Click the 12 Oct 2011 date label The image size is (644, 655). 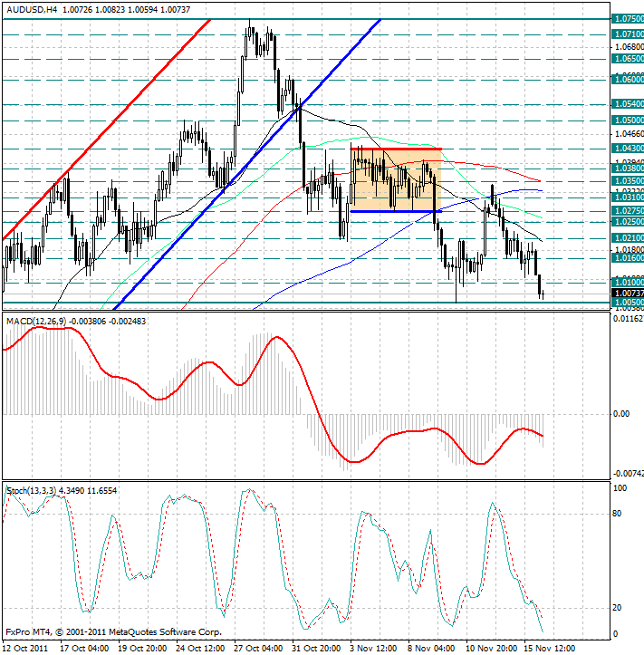(25, 649)
